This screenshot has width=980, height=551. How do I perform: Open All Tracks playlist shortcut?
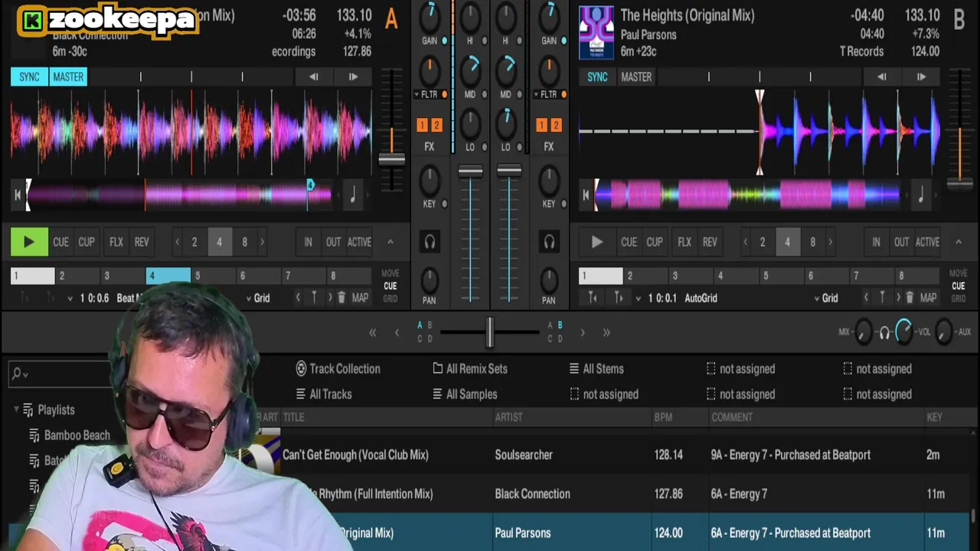click(323, 394)
